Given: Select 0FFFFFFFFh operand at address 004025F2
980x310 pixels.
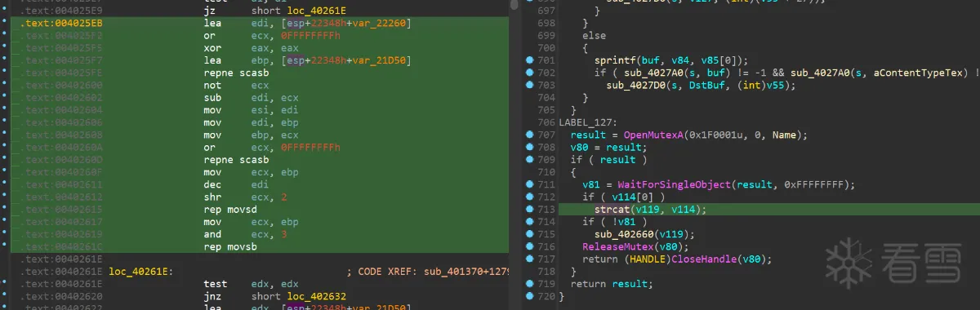Looking at the screenshot, I should click(310, 37).
